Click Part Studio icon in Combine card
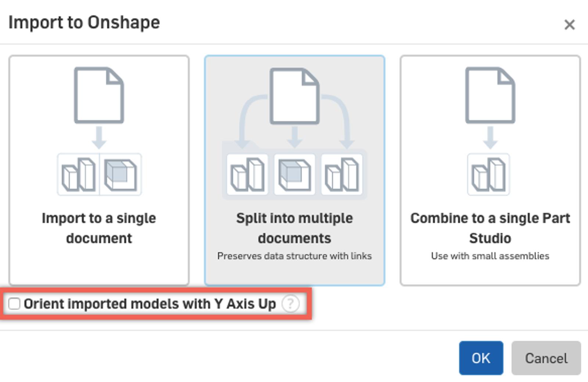This screenshot has width=588, height=382. pyautogui.click(x=488, y=174)
